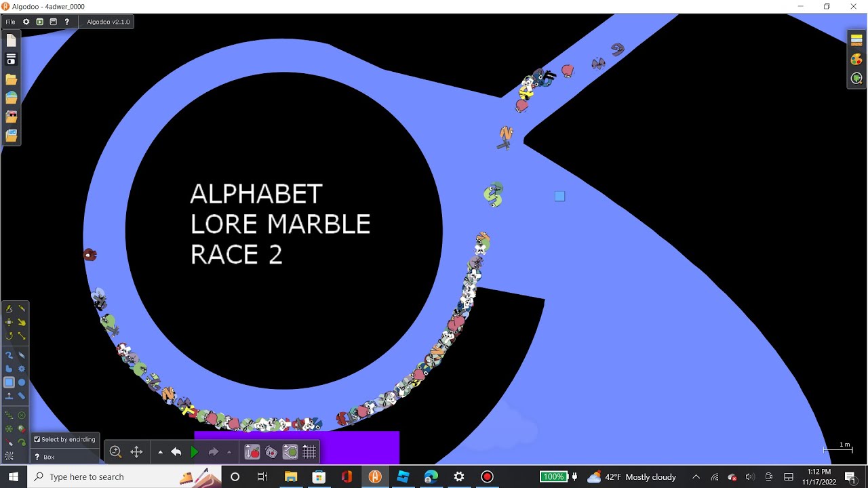The height and width of the screenshot is (488, 868).
Task: Click the Windows Start button
Action: (x=14, y=476)
